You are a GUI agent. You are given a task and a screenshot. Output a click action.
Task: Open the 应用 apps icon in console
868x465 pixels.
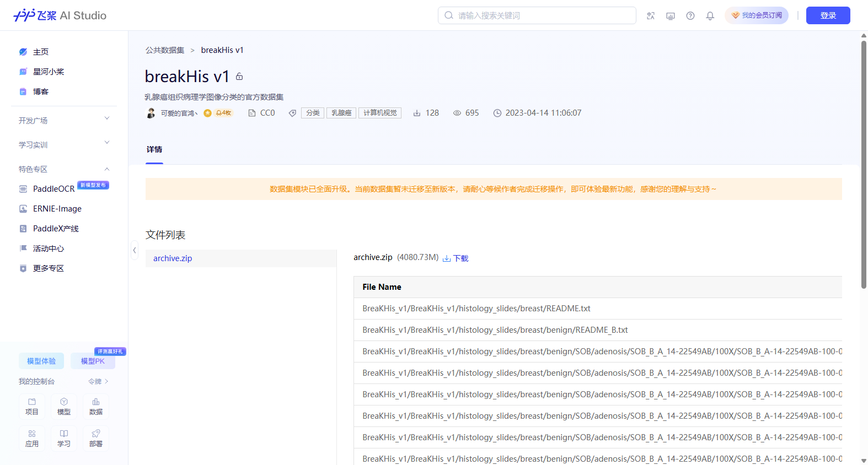pyautogui.click(x=32, y=439)
